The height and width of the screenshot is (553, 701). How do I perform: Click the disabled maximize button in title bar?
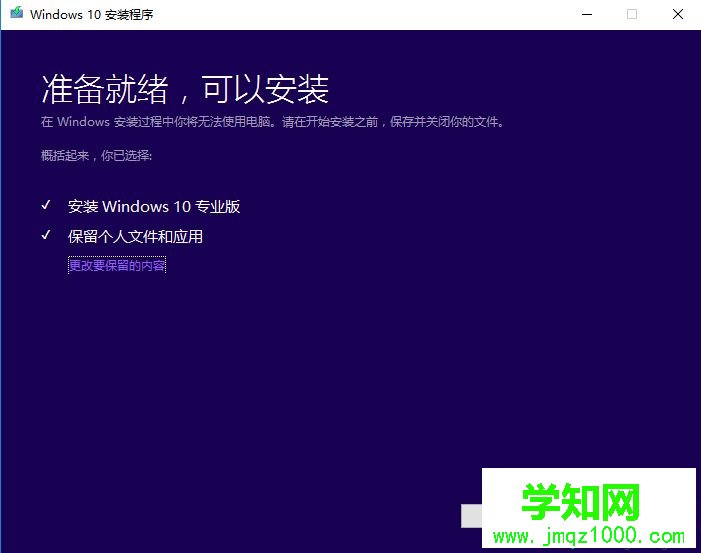[632, 14]
